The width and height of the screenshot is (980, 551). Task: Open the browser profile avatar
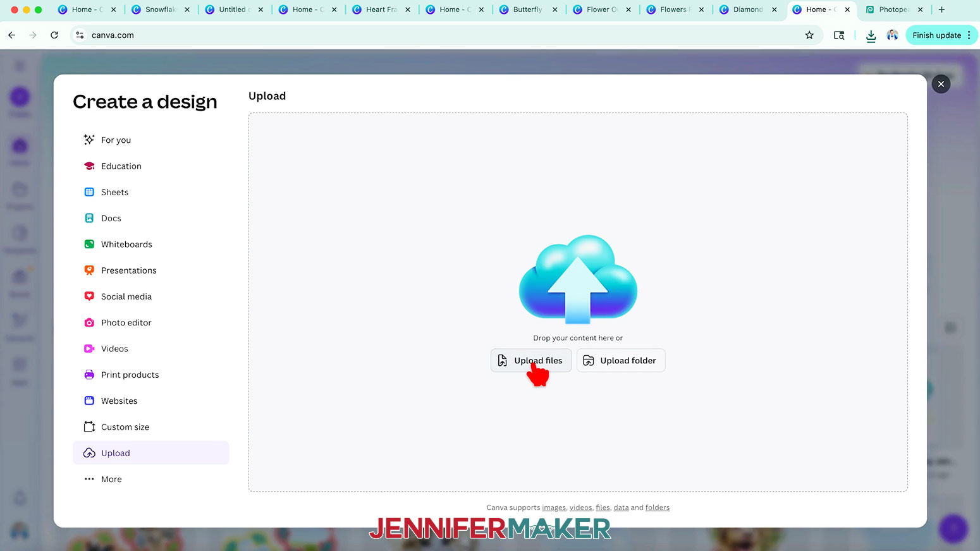[x=892, y=35]
